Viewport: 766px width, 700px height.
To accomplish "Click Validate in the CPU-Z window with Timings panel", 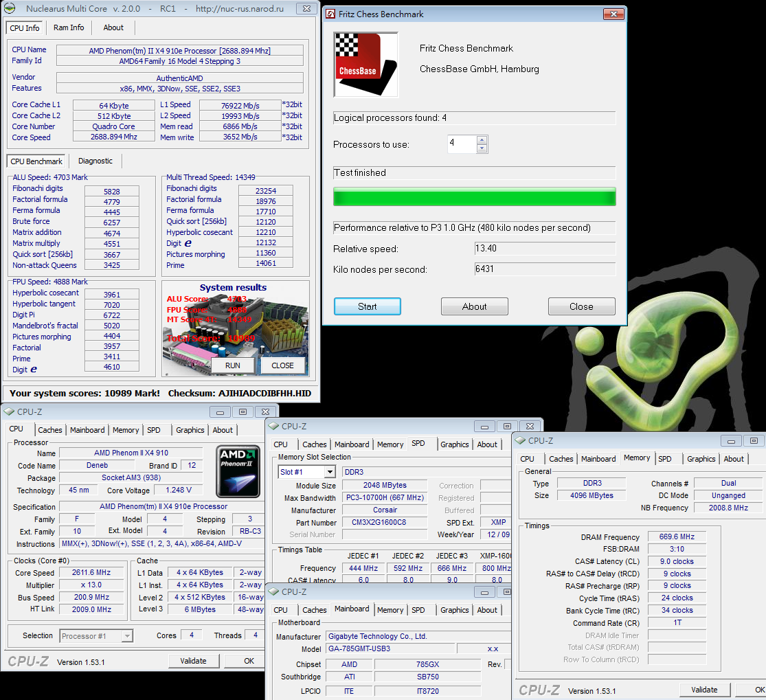I will [x=704, y=690].
